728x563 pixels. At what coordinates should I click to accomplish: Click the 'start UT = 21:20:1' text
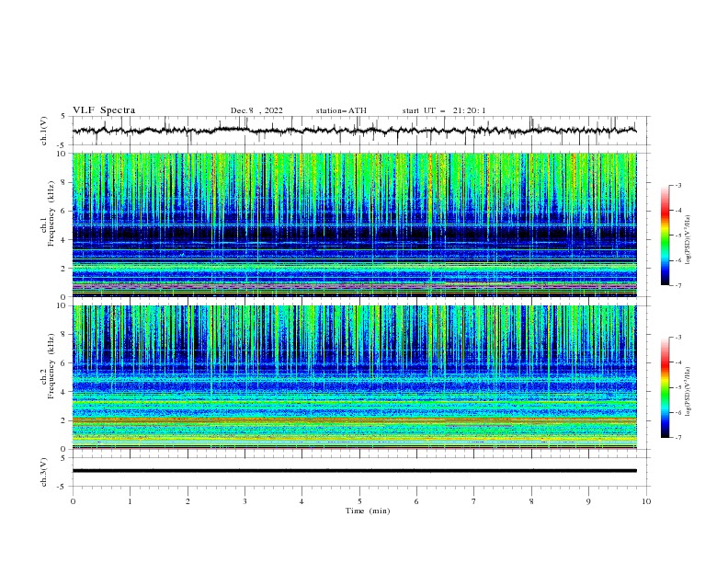(444, 110)
